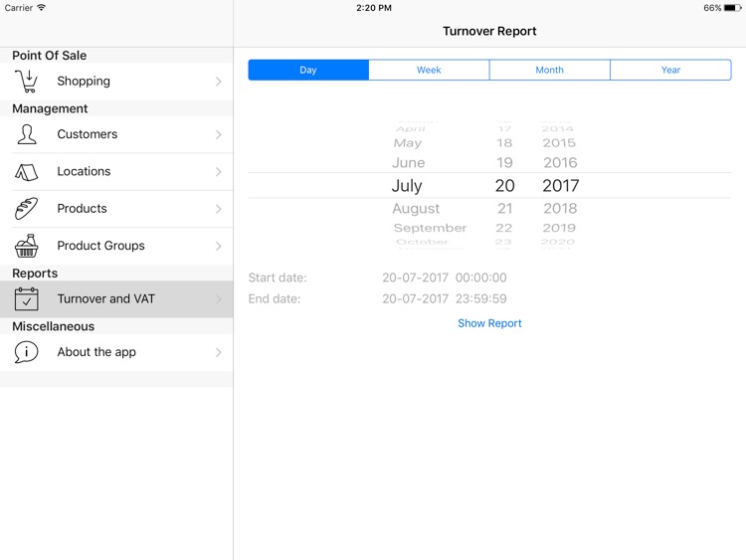Tap the Locations tent icon
Image resolution: width=746 pixels, height=560 pixels.
point(26,172)
